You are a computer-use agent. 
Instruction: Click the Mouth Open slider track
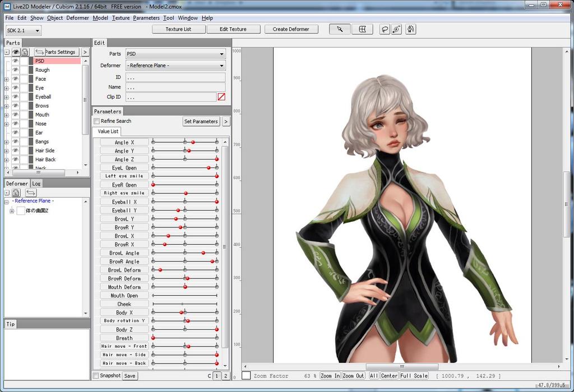point(185,296)
